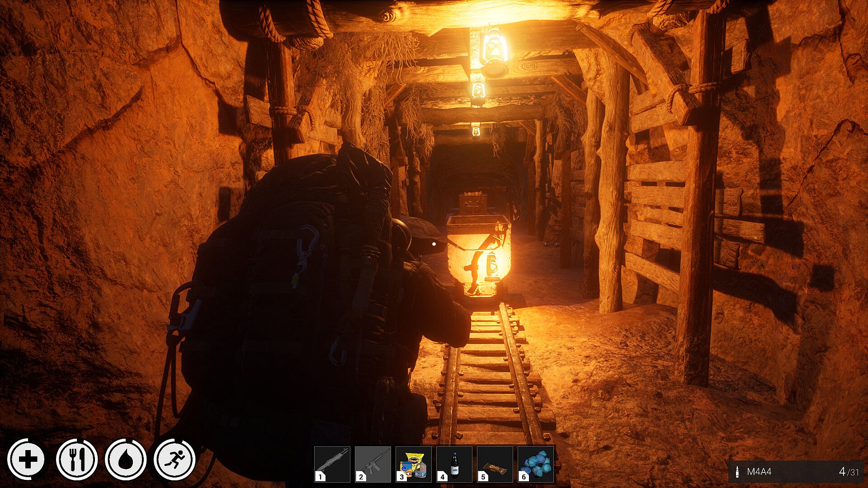Select the soda bottle in slot 4
Image resolution: width=868 pixels, height=488 pixels.
(x=454, y=464)
